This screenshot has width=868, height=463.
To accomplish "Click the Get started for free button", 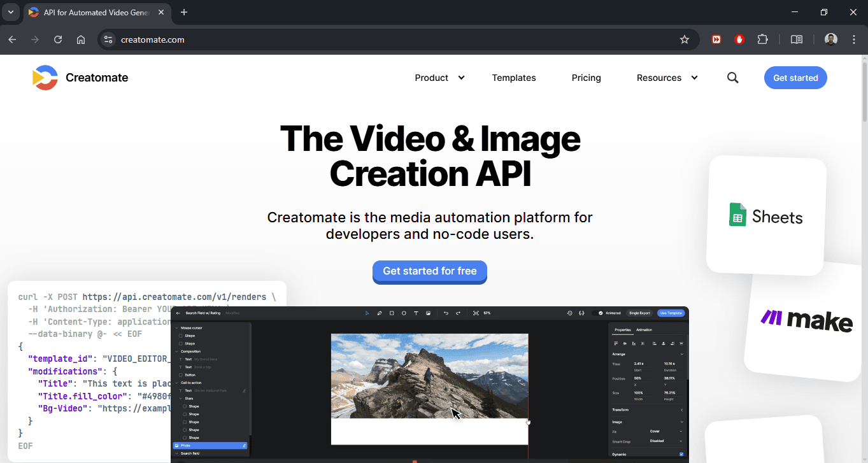I will (430, 271).
